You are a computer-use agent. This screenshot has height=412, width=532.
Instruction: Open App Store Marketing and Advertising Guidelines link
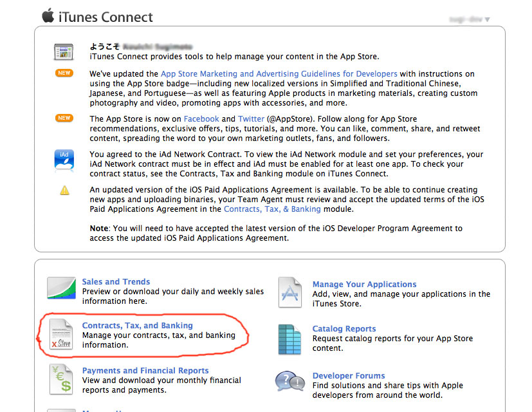point(279,74)
